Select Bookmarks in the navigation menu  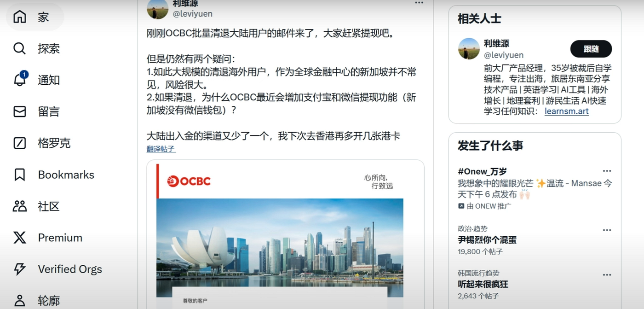[66, 175]
